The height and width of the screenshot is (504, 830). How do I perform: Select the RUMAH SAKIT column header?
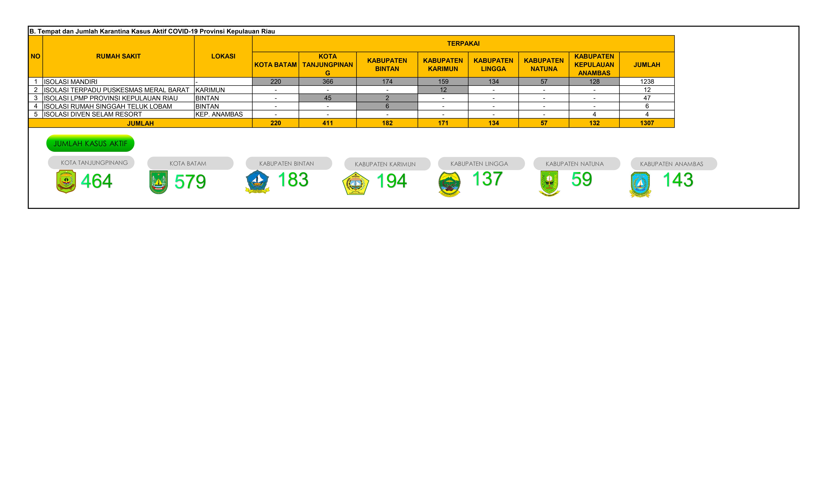[118, 56]
